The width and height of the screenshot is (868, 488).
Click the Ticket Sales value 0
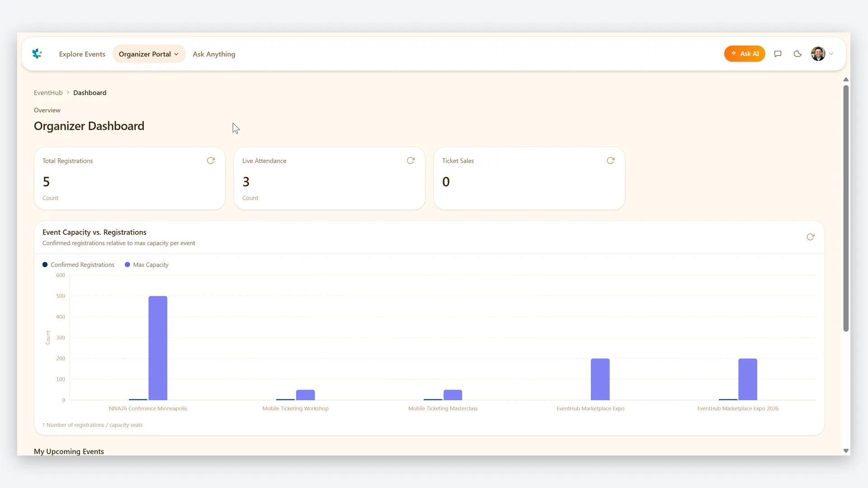point(446,182)
